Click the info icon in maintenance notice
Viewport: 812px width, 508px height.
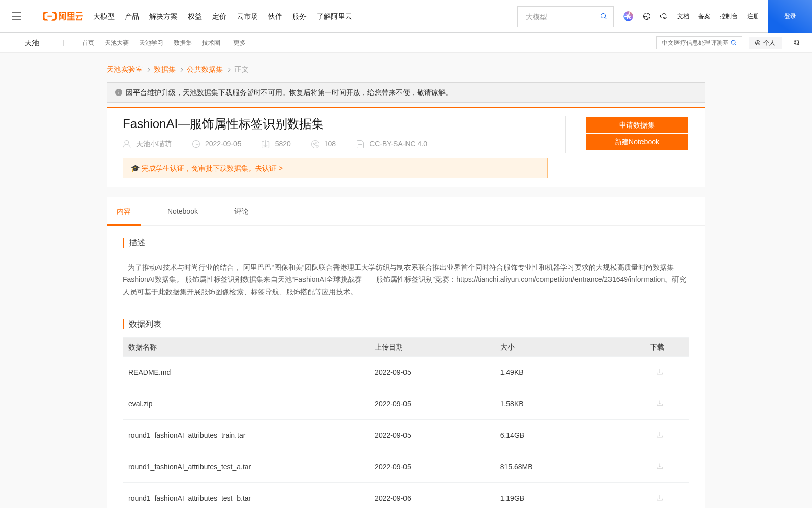tap(119, 92)
